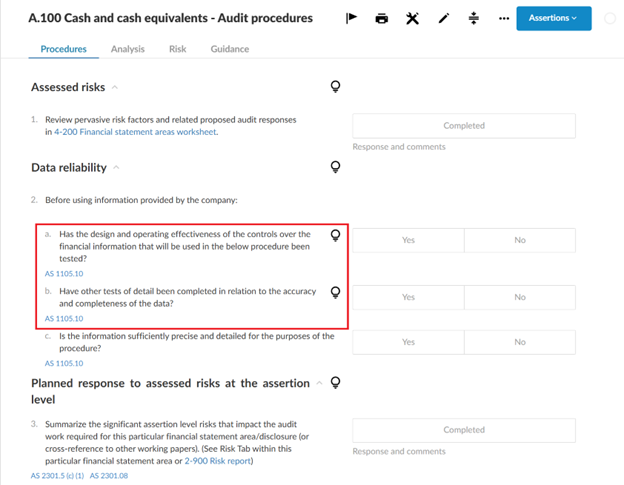Select Yes for sufficiently precise information question
This screenshot has width=624, height=485.
[408, 341]
